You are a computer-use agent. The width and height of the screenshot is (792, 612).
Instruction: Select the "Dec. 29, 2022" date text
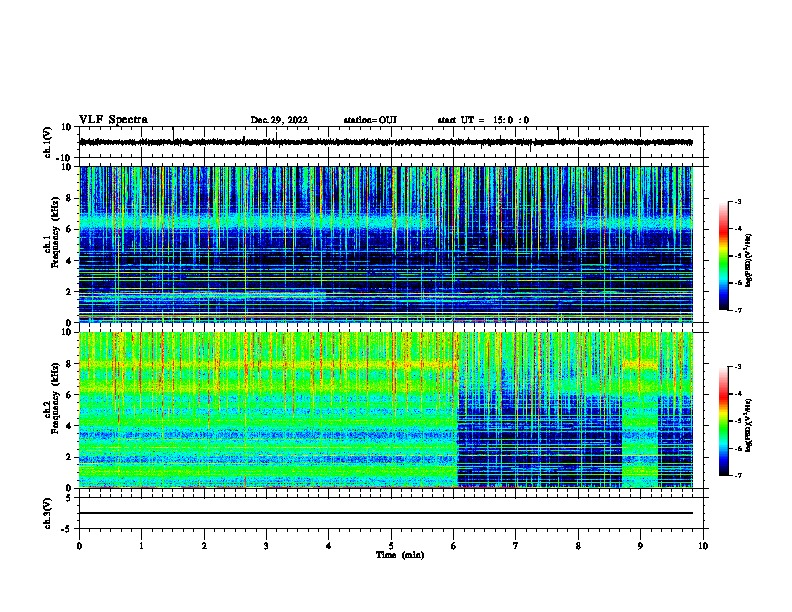[x=279, y=120]
